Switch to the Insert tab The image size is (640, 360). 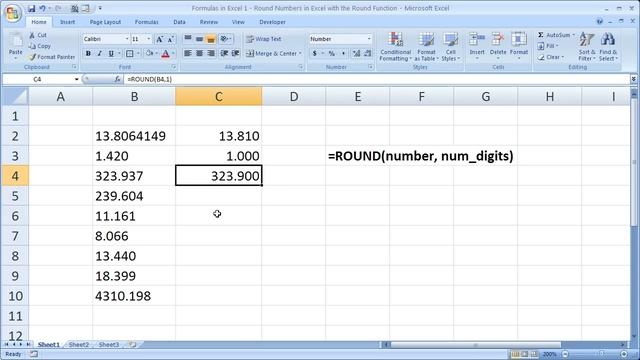tap(68, 22)
